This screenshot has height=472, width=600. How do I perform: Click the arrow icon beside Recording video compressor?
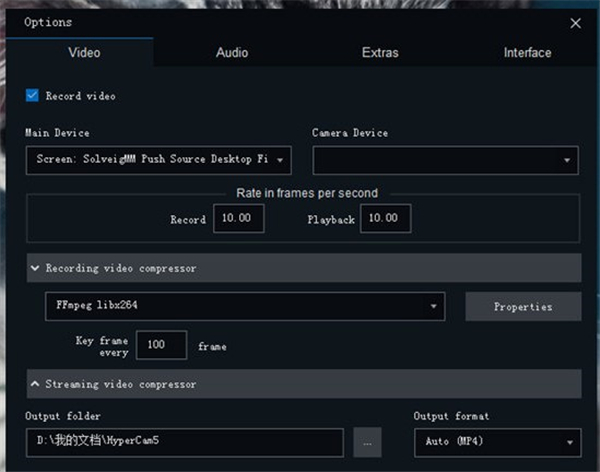36,268
